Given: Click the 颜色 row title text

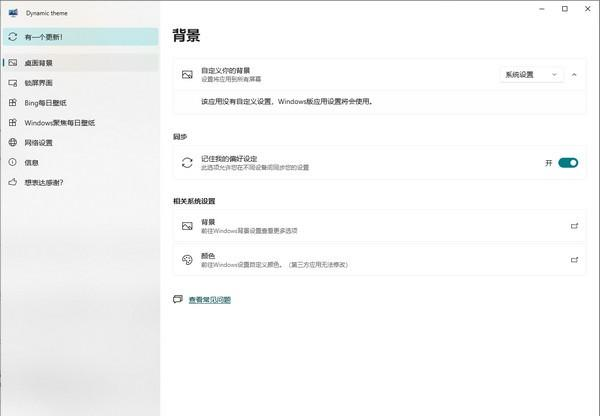Looking at the screenshot, I should 208,256.
